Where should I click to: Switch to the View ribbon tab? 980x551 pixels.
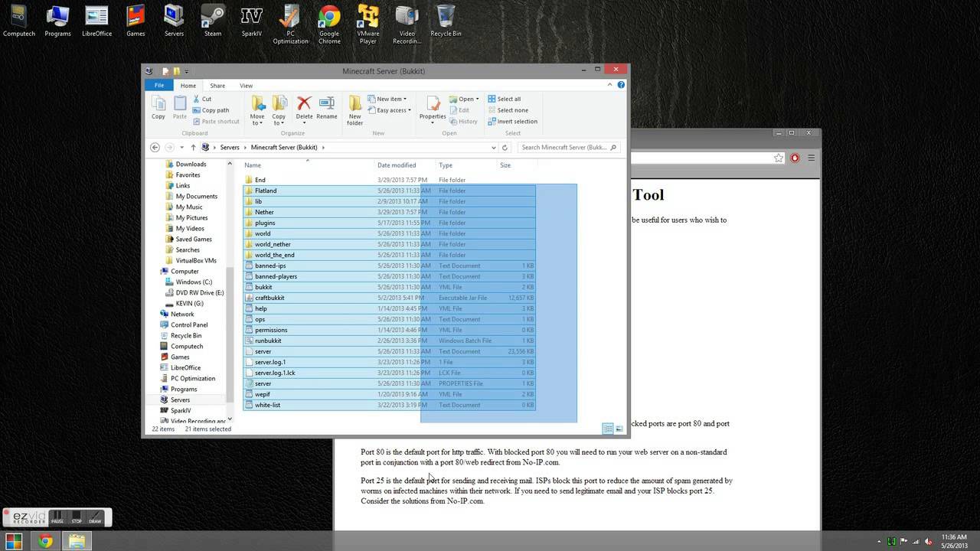click(247, 86)
